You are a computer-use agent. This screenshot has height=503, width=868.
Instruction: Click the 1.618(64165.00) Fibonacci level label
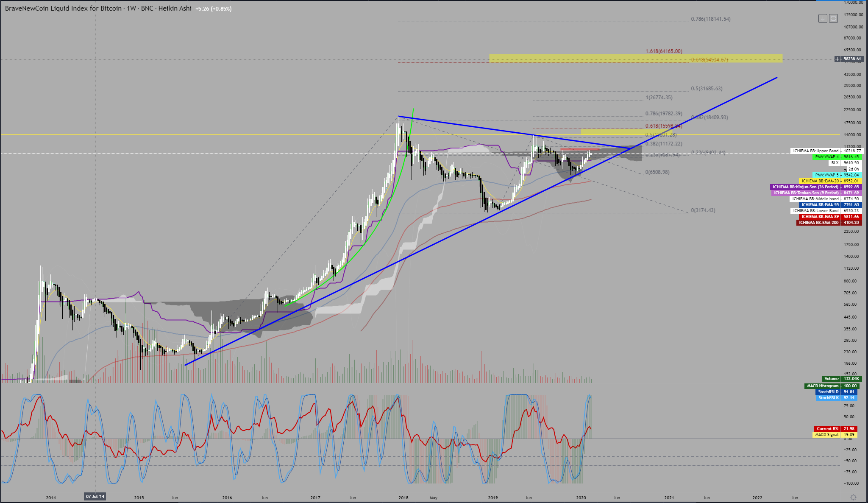pyautogui.click(x=664, y=51)
